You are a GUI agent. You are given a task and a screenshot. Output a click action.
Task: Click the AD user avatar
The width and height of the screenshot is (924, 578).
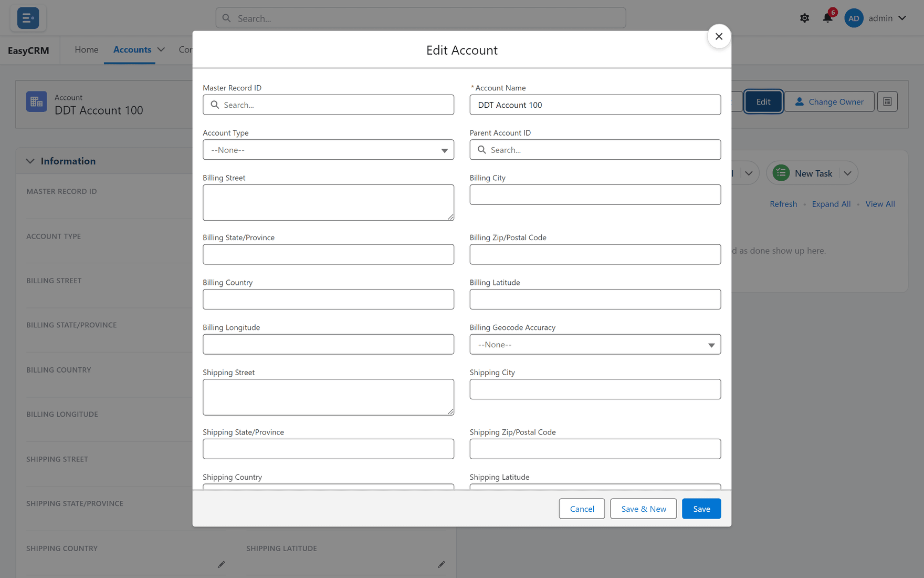[x=854, y=18]
